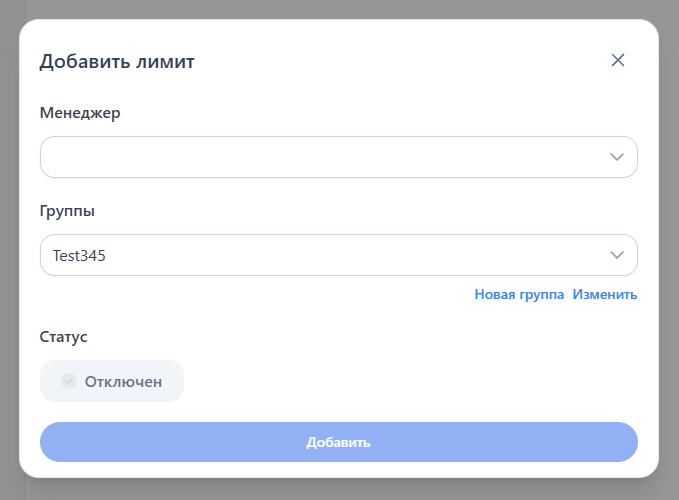
Task: Open the Группы dropdown arrow
Action: coord(617,255)
